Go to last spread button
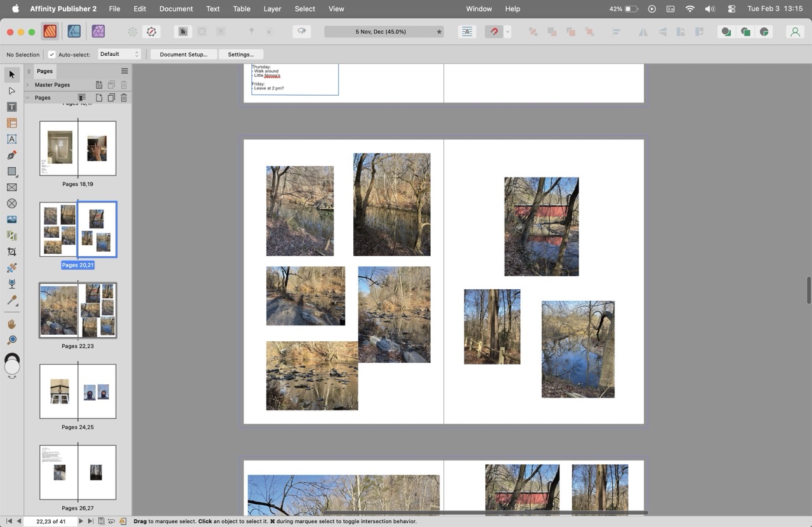The height and width of the screenshot is (527, 812). point(90,521)
